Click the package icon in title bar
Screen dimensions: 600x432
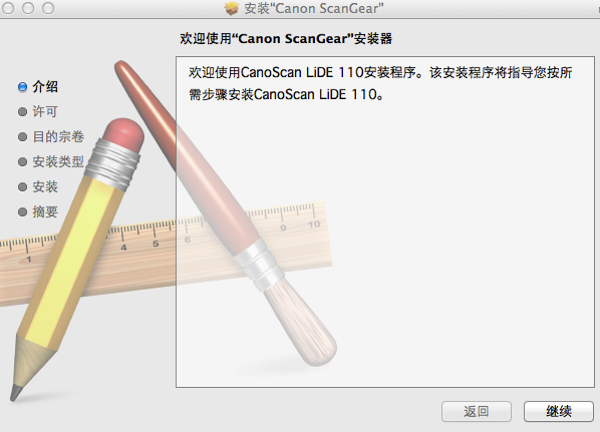[232, 8]
